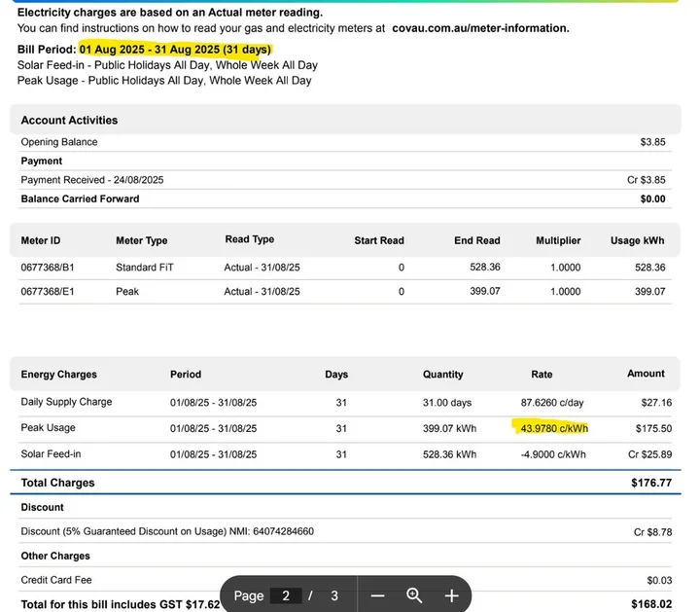Click the minus zoom out icon
Viewport: 700px width, 612px height.
pyautogui.click(x=378, y=595)
